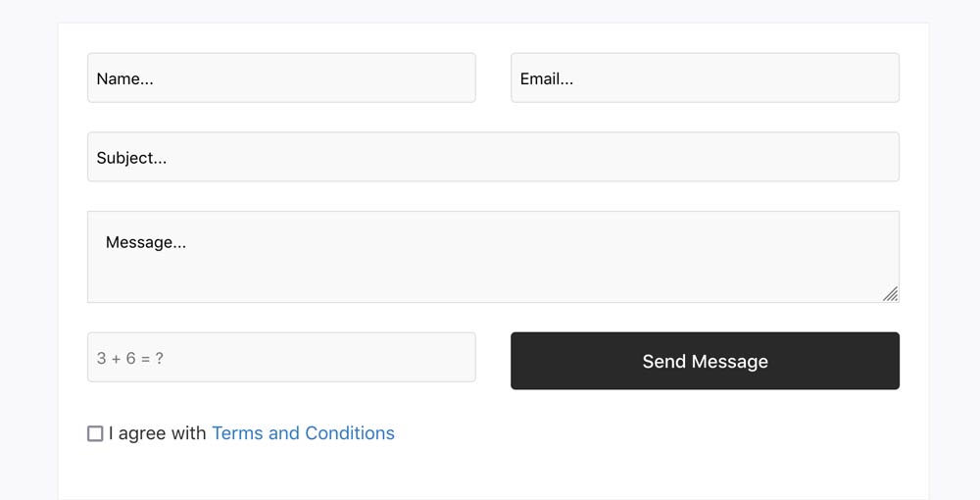Screen dimensions: 980x500
Task: Click the word "Conditions" in the link
Action: coord(350,433)
